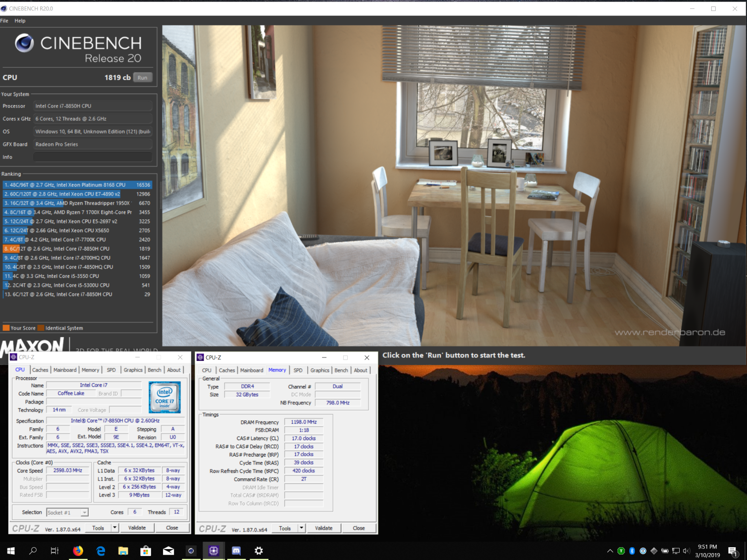The image size is (747, 560).
Task: Select ranking row Ryzen Threadripper 1950X
Action: pyautogui.click(x=77, y=203)
